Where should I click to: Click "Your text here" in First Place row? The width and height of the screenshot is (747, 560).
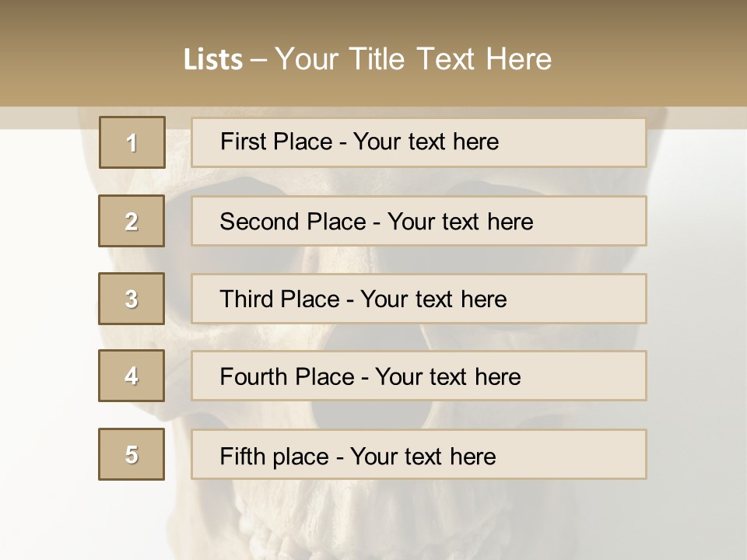coord(426,142)
